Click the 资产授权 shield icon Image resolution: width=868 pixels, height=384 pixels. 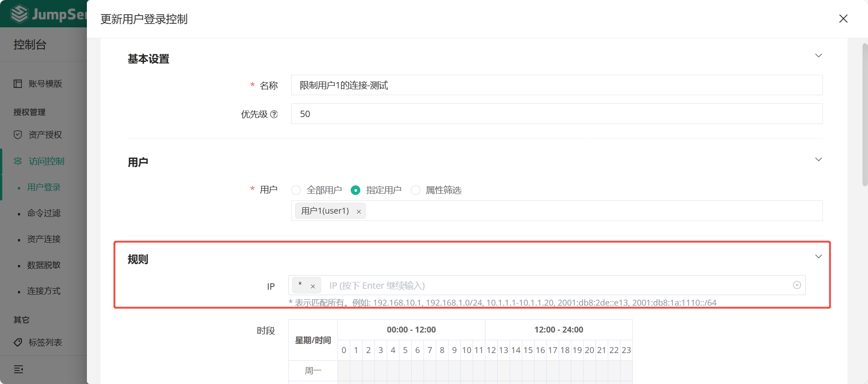click(x=18, y=135)
